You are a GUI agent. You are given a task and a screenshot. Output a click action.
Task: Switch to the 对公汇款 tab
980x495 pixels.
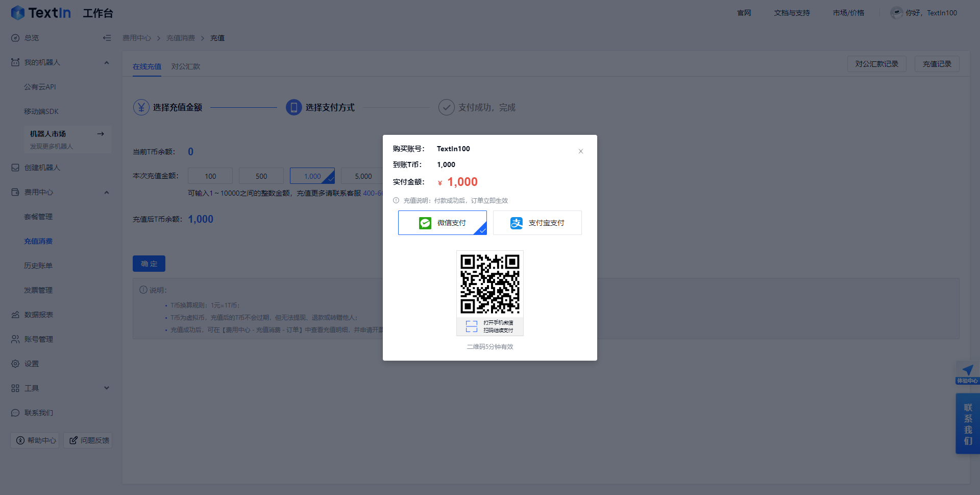pyautogui.click(x=186, y=66)
